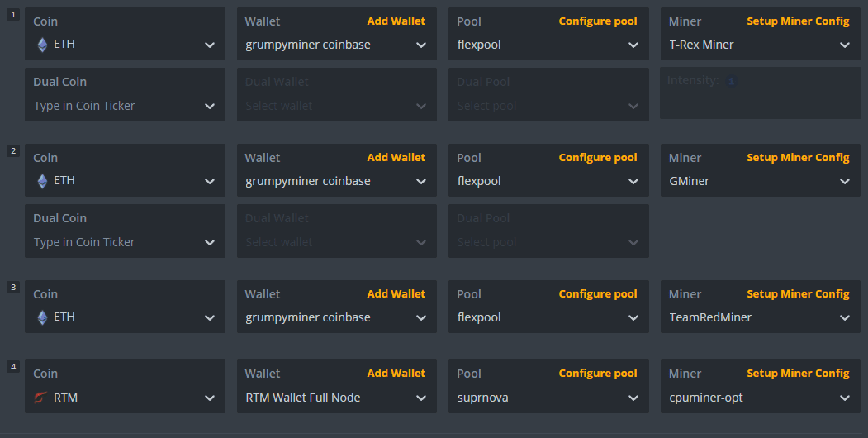Click the Intensity info icon in row 1
868x438 pixels.
[731, 81]
